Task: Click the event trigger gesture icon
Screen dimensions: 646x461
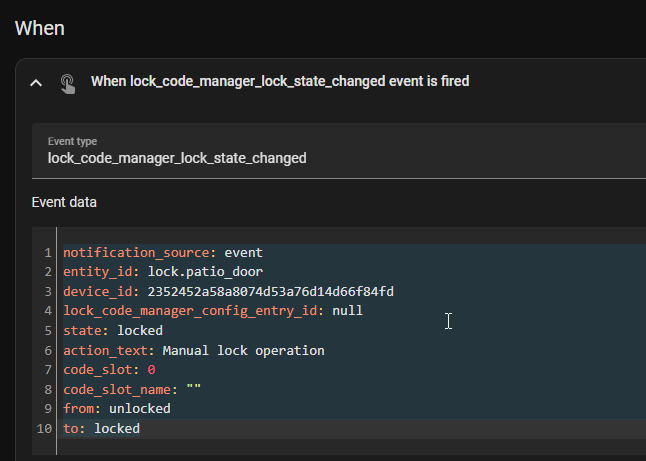Action: tap(68, 84)
